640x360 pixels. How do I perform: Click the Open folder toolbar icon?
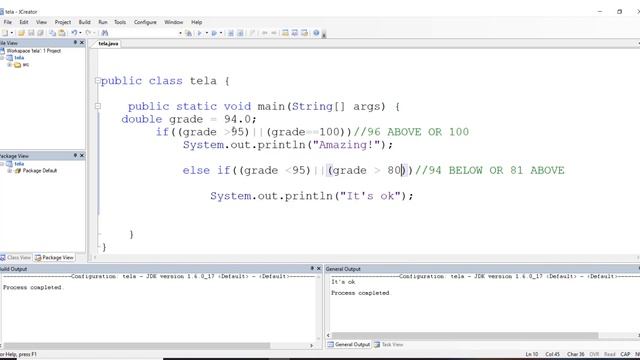point(21,33)
